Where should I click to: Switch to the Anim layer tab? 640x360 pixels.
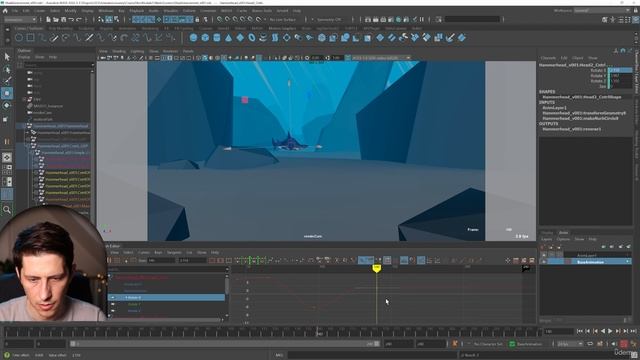(x=563, y=233)
